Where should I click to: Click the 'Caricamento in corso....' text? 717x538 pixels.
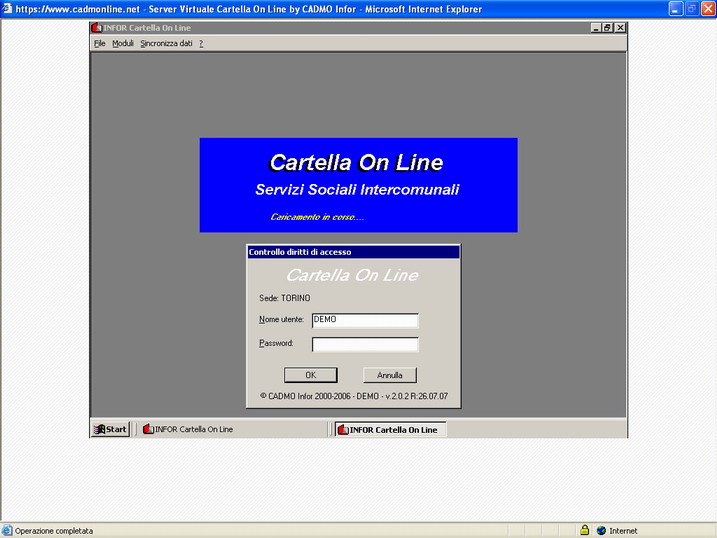click(317, 217)
